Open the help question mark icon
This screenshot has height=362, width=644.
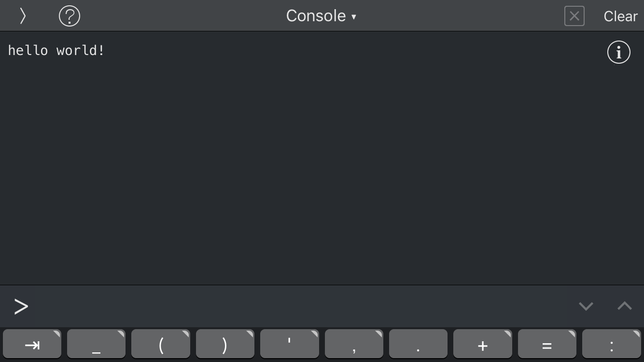coord(70,16)
